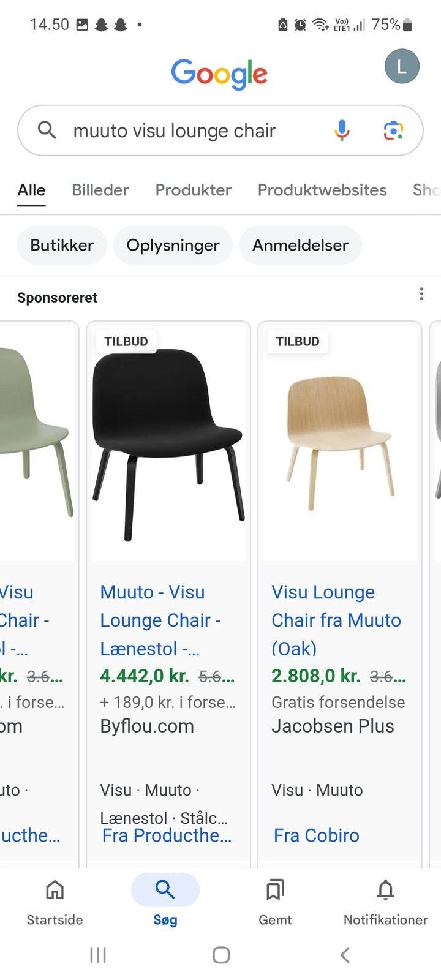Open the Produktwebsites tab
The image size is (441, 980).
point(322,190)
